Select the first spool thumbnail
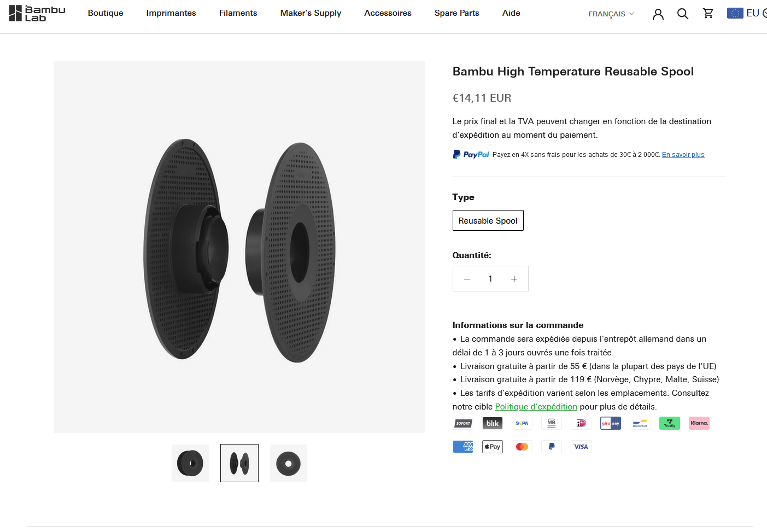The height and width of the screenshot is (532, 767). tap(190, 463)
